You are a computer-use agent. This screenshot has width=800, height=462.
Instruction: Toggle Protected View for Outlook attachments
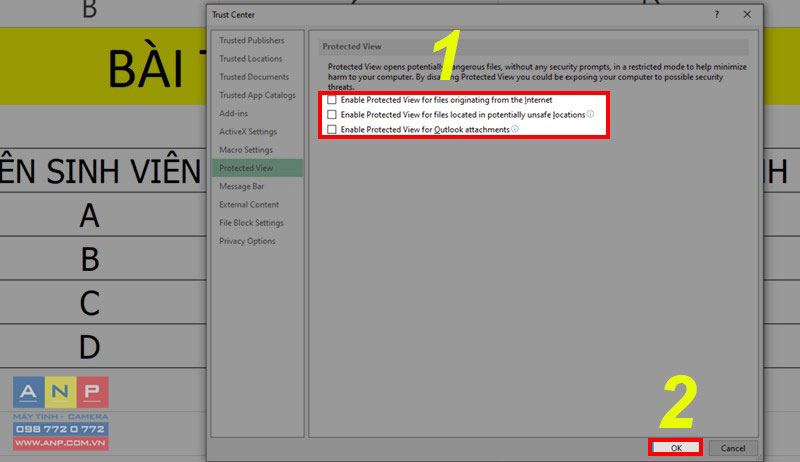[332, 130]
